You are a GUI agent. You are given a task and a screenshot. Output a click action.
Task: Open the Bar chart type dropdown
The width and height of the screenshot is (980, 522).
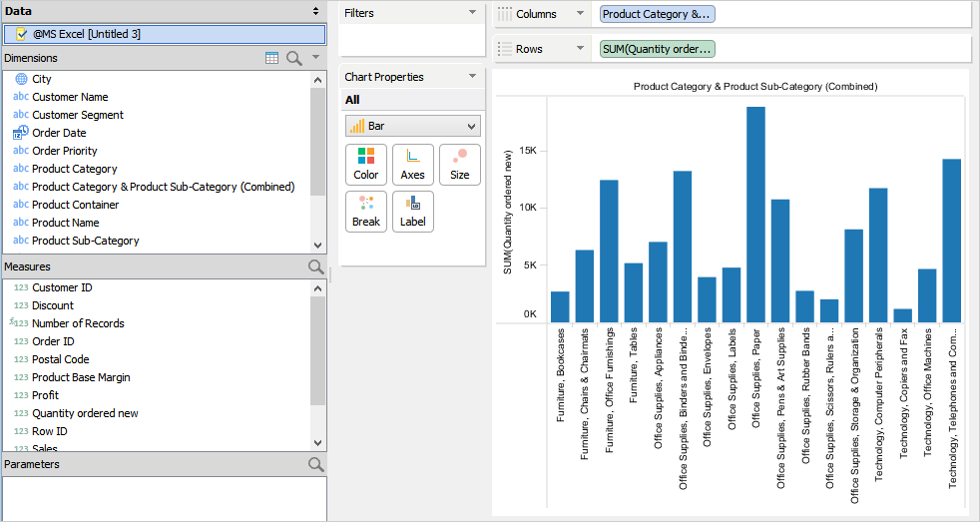(x=413, y=126)
